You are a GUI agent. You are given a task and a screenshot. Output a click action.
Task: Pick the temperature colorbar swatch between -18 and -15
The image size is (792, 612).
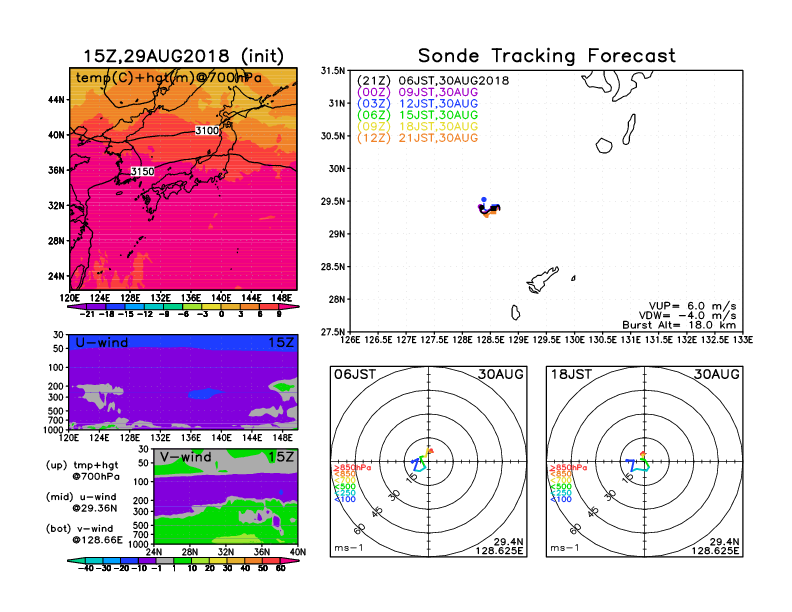click(x=116, y=307)
